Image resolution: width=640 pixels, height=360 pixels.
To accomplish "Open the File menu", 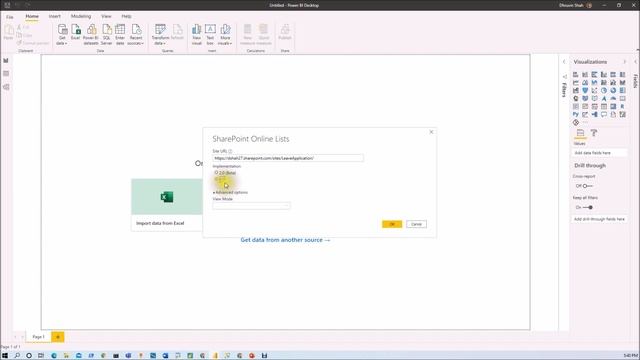I will tap(10, 17).
